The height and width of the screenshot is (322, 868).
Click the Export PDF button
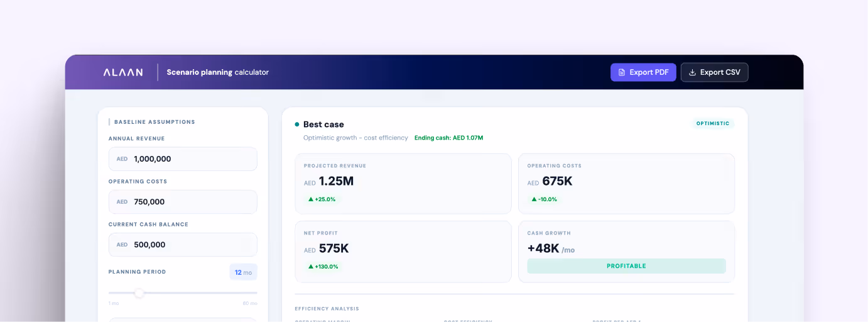pos(643,72)
